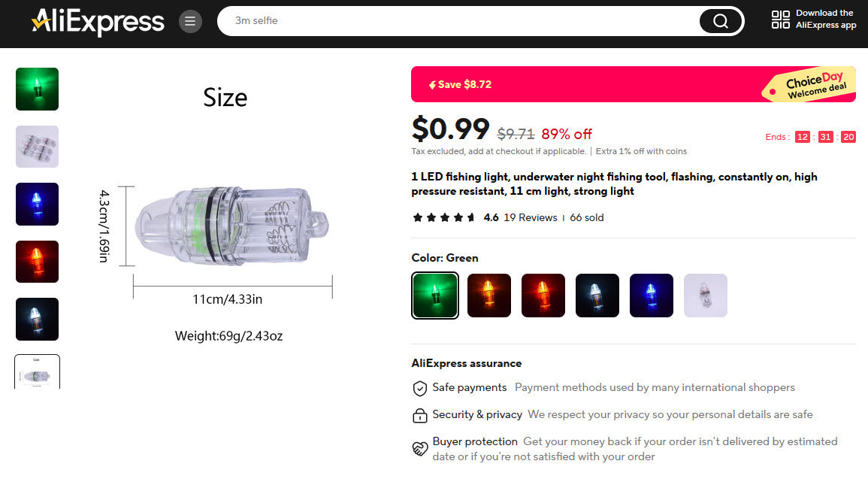This screenshot has height=482, width=868.
Task: Open the hamburger category menu
Action: pyautogui.click(x=190, y=21)
